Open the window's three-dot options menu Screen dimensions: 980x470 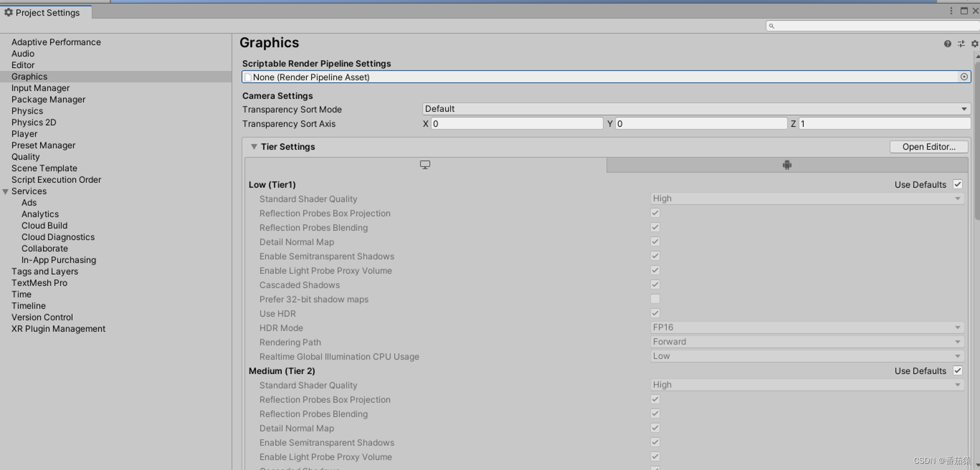coord(951,11)
